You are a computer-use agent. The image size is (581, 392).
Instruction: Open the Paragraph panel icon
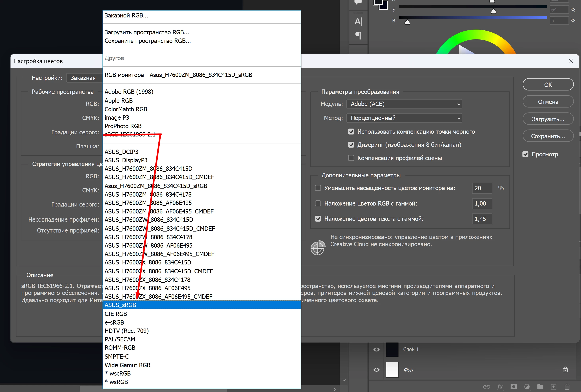click(x=358, y=36)
